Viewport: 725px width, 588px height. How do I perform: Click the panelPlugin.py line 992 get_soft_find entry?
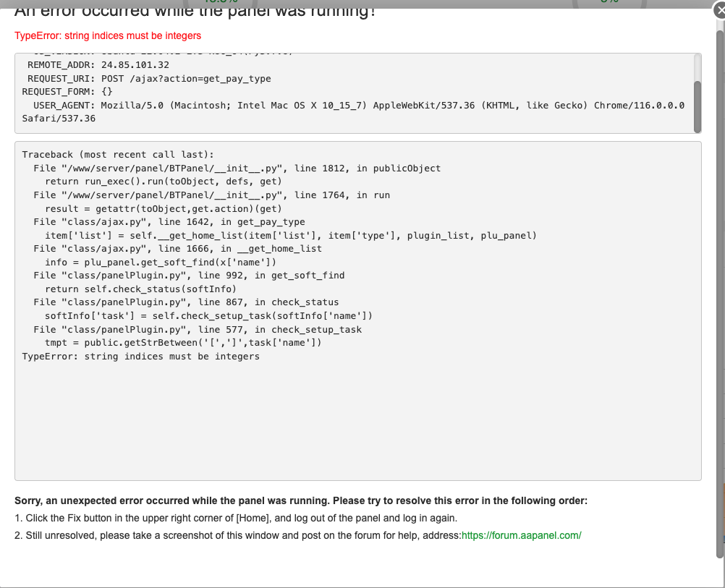coord(189,276)
